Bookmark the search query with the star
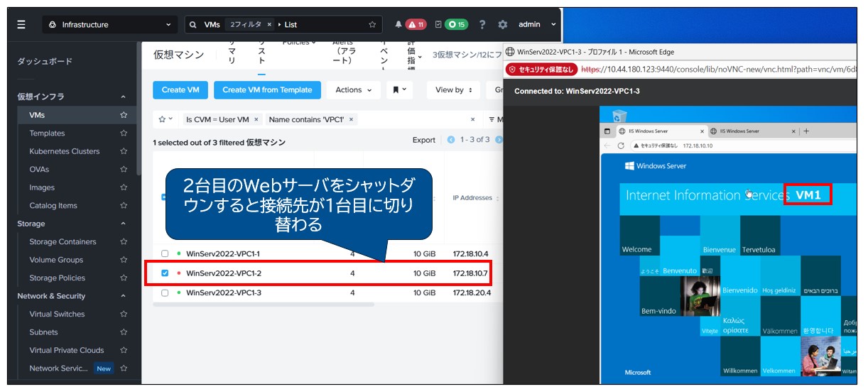 [372, 25]
